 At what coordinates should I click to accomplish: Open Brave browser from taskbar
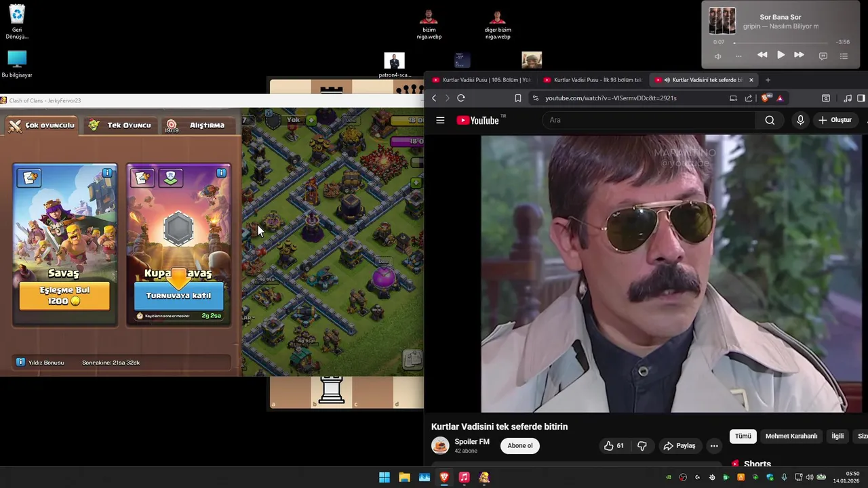click(x=444, y=477)
